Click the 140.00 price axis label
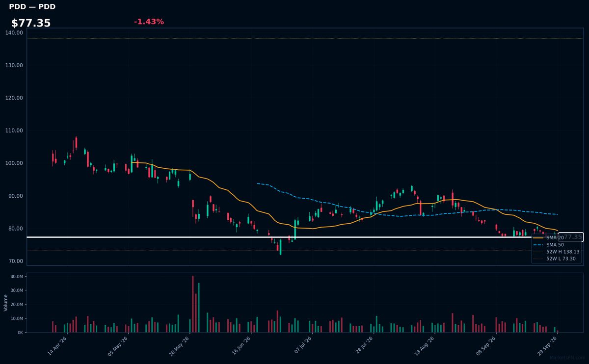589x364 pixels. pyautogui.click(x=14, y=32)
